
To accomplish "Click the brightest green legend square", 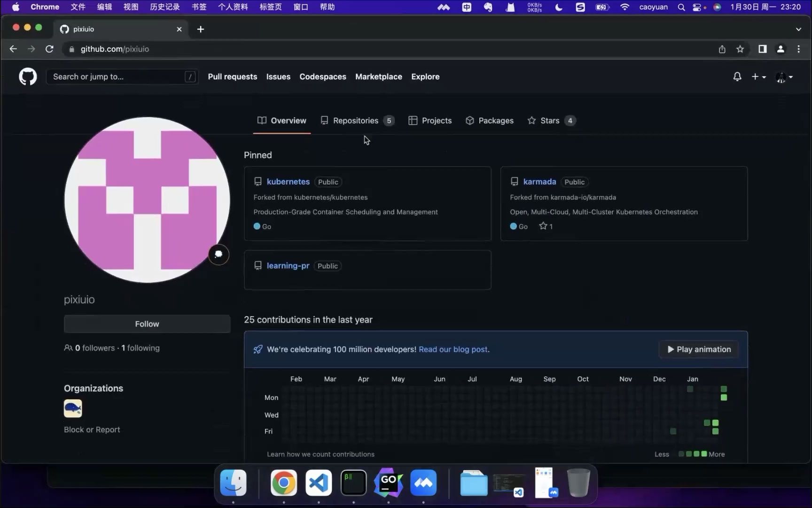I will click(704, 454).
